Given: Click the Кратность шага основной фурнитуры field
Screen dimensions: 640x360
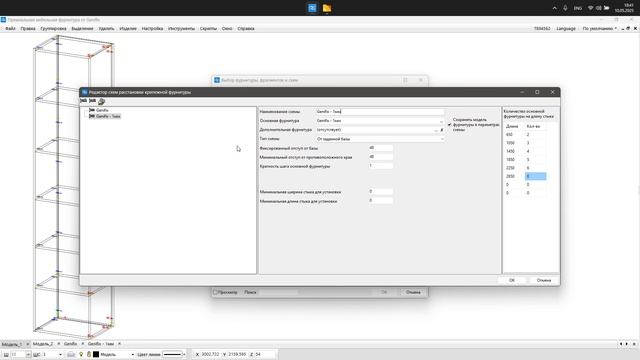Looking at the screenshot, I should (380, 166).
